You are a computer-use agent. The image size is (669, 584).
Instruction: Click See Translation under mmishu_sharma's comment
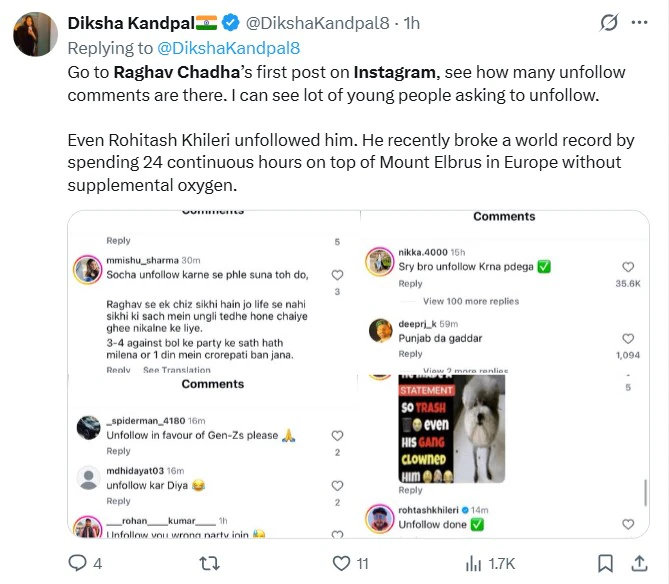[177, 370]
